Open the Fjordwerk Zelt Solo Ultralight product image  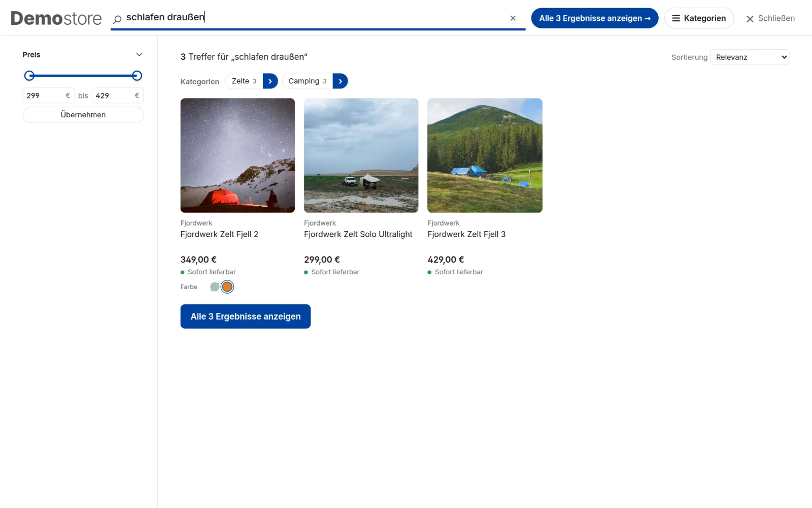(361, 155)
